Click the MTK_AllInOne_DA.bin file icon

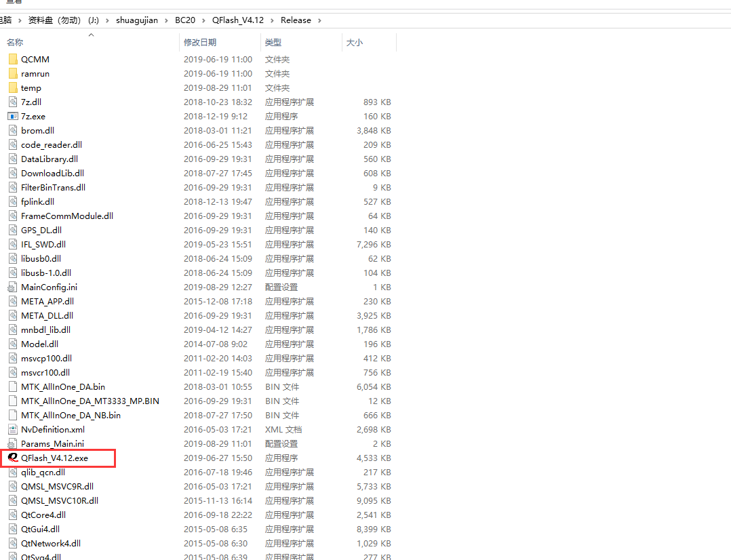pos(13,387)
